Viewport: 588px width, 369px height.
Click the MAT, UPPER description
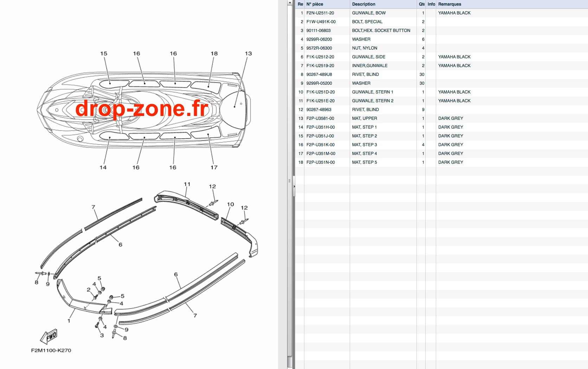pos(364,118)
